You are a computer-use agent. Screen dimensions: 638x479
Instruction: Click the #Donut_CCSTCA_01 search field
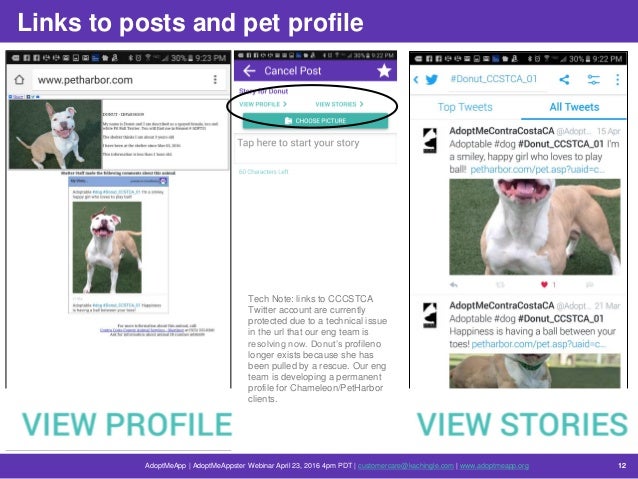494,79
